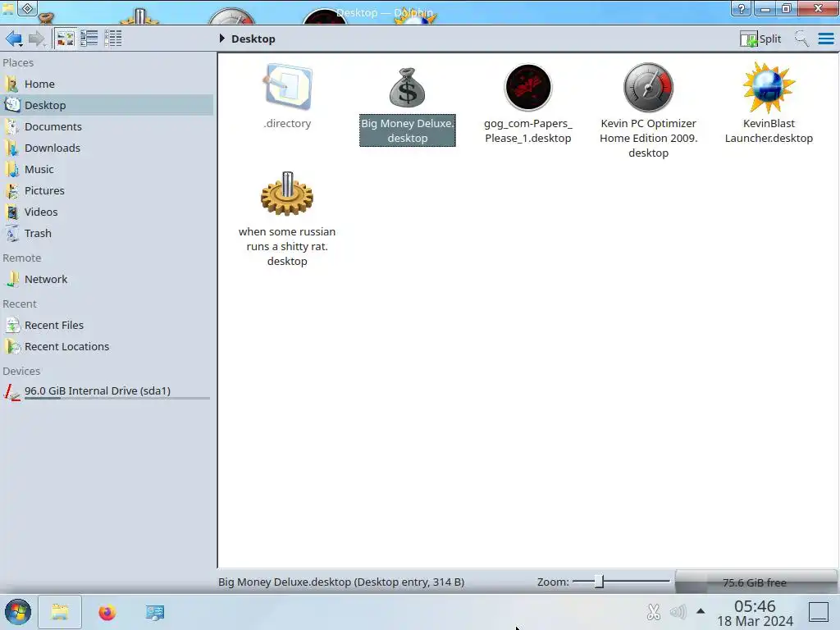
Task: Click the Desktop breadcrumb label
Action: click(253, 39)
